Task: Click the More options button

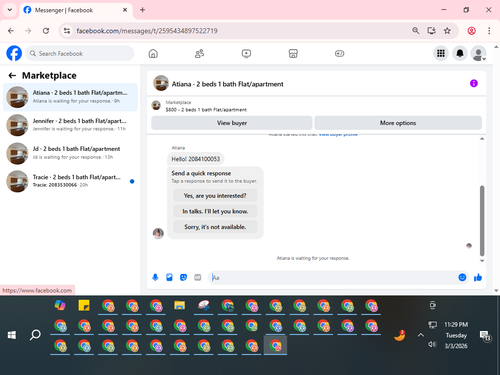Action: (x=398, y=123)
